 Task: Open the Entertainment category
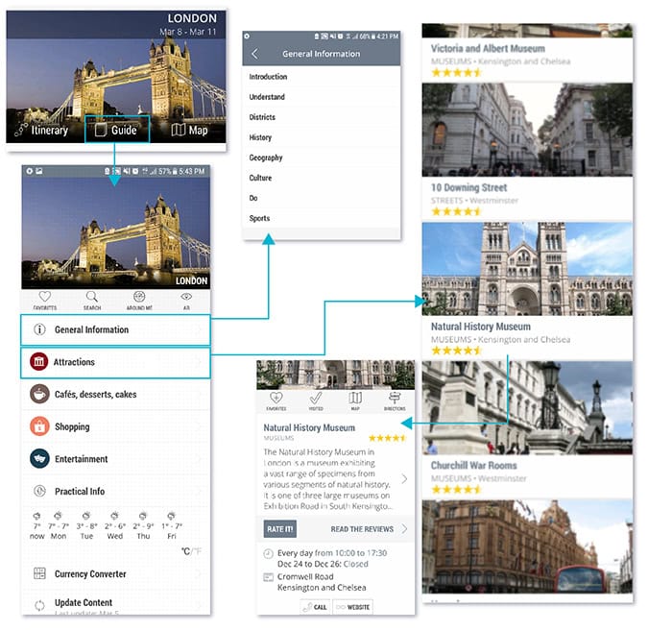pos(116,459)
